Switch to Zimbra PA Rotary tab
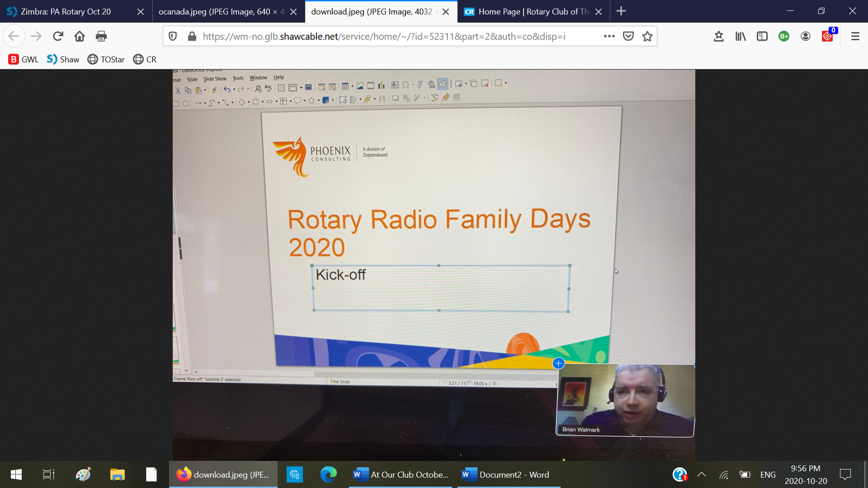 (x=66, y=12)
